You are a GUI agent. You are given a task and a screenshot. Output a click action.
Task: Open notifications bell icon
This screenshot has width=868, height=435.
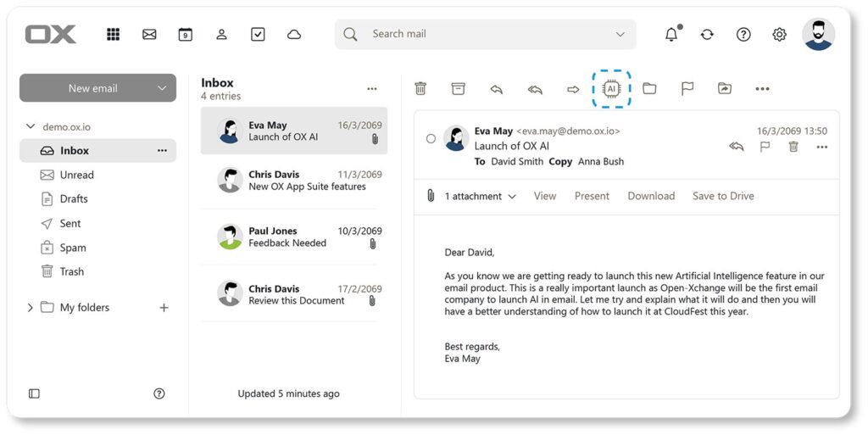[671, 35]
